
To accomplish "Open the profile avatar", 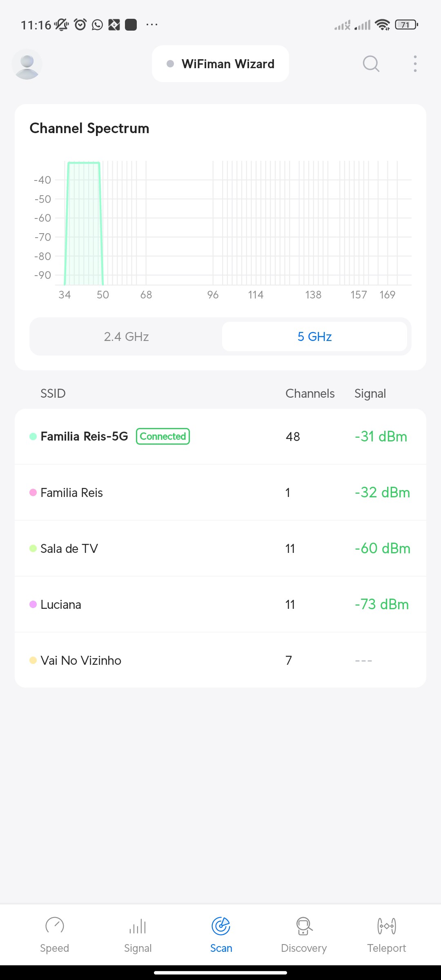I will point(27,64).
